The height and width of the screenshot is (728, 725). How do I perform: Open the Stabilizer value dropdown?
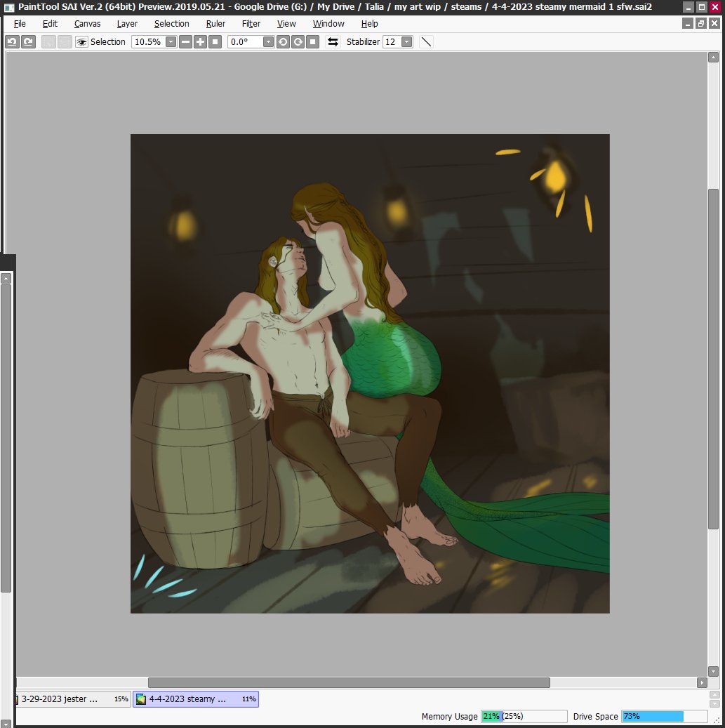click(406, 42)
